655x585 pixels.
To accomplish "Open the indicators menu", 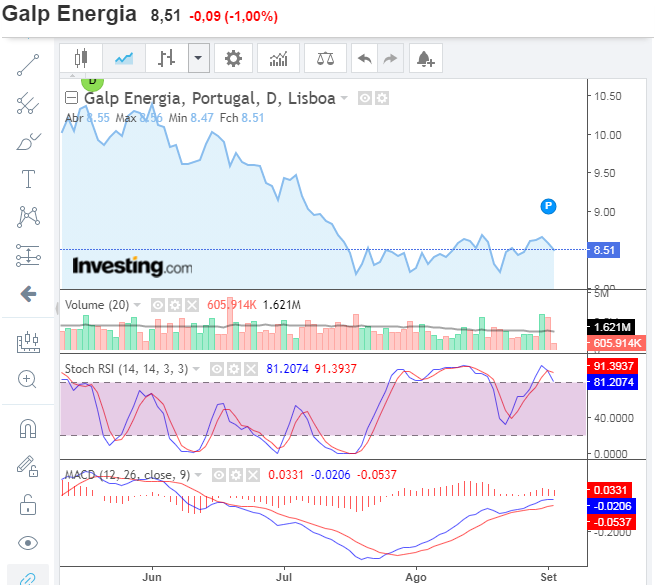I will 278,58.
